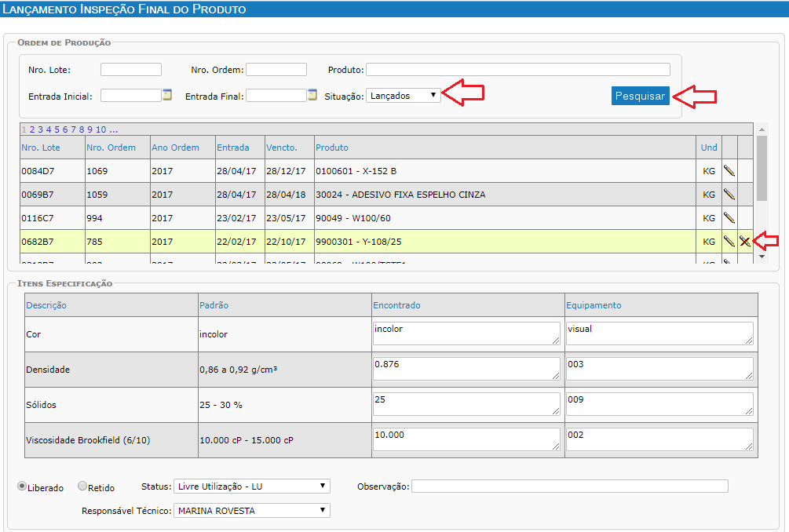789x532 pixels.
Task: Go to results page 2
Action: pos(32,129)
